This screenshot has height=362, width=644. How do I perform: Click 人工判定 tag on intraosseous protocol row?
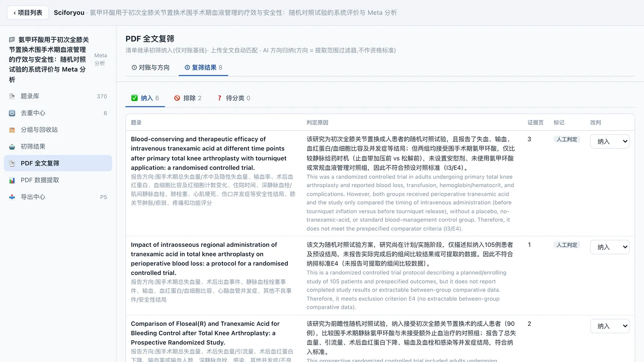coord(567,245)
